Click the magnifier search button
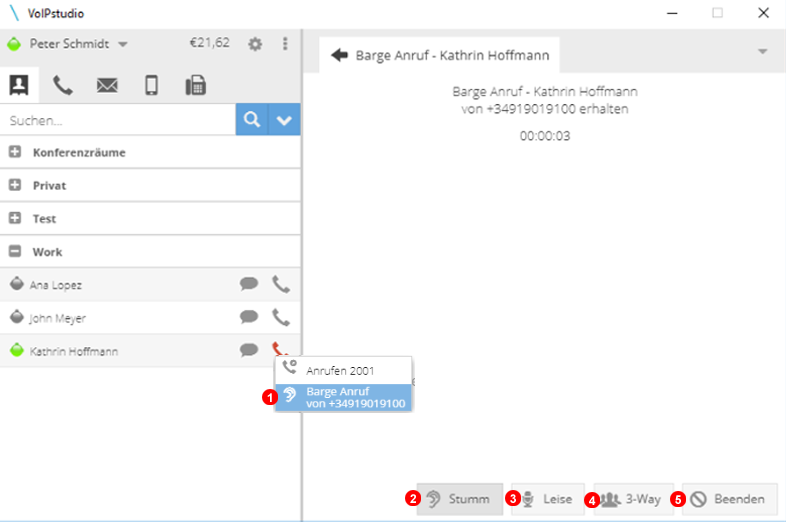Image resolution: width=786 pixels, height=528 pixels. pyautogui.click(x=252, y=119)
